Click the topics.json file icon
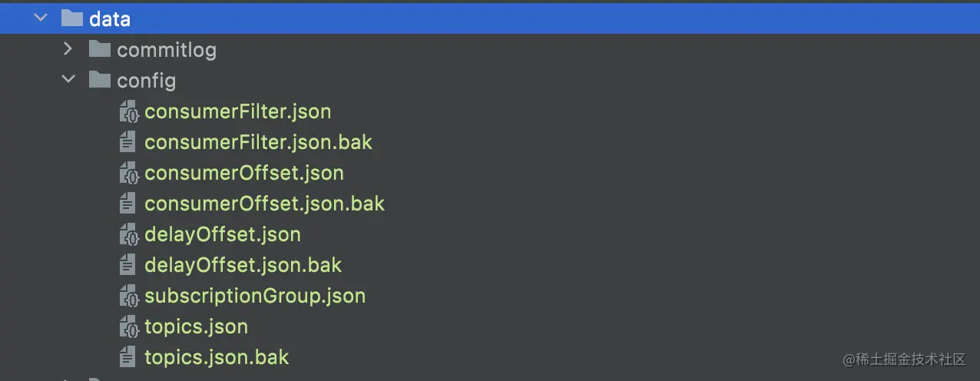Screen dimensions: 980x381 (128, 326)
